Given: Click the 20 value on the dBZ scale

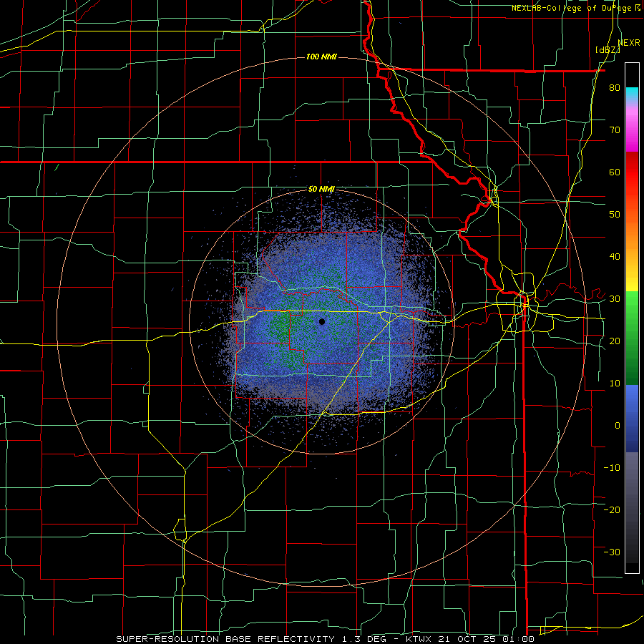Looking at the screenshot, I should click(x=615, y=341).
